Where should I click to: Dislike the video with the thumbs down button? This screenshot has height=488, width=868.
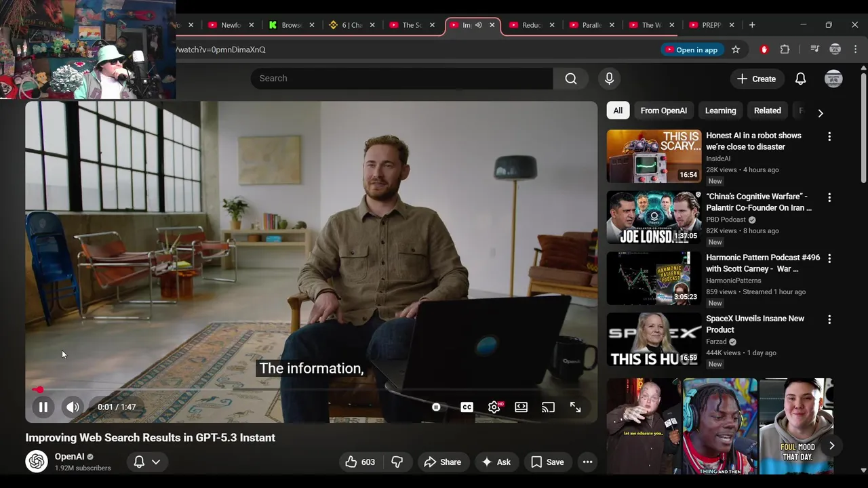(x=397, y=462)
